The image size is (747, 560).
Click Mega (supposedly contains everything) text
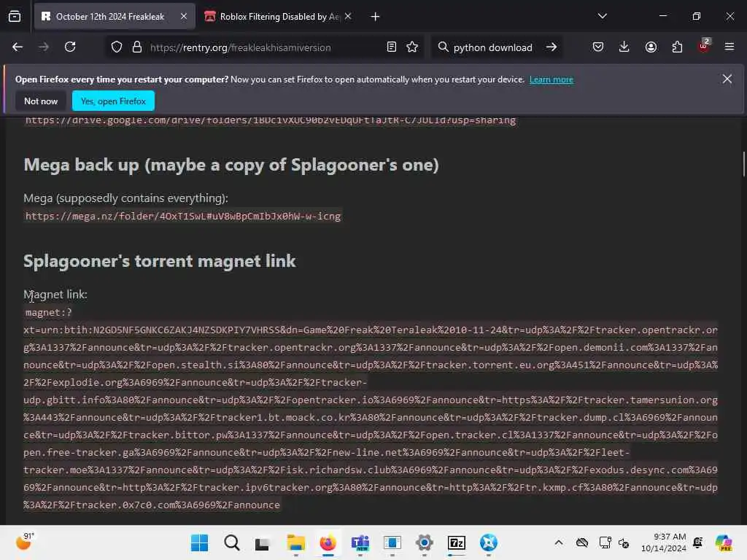pyautogui.click(x=125, y=198)
